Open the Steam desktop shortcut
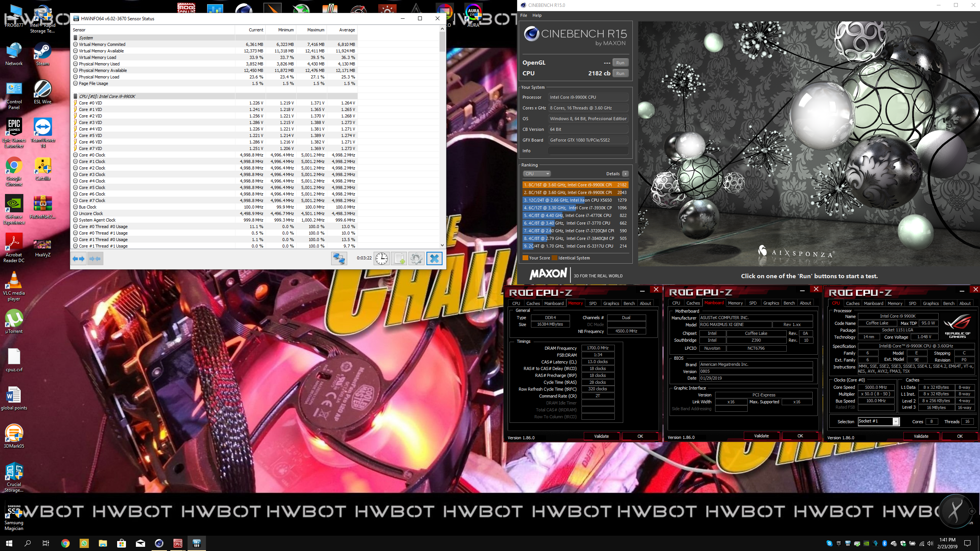This screenshot has height=551, width=980. (42, 54)
